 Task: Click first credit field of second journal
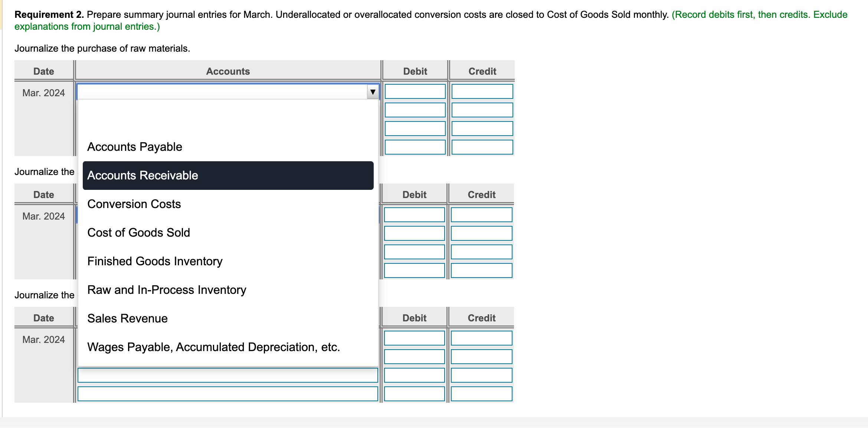pyautogui.click(x=481, y=215)
